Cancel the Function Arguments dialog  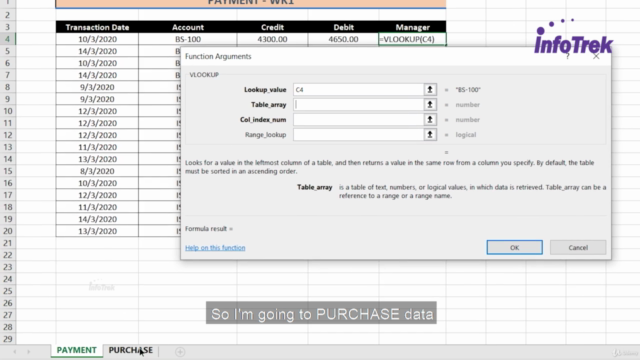pos(578,247)
